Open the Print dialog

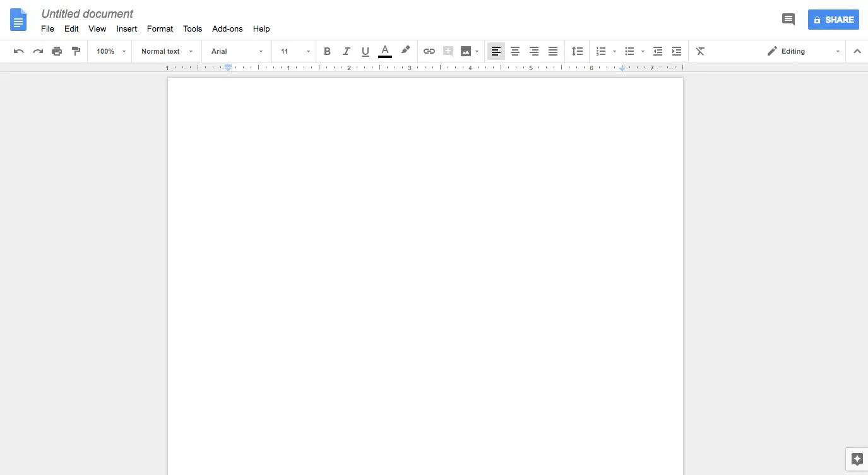pyautogui.click(x=57, y=51)
